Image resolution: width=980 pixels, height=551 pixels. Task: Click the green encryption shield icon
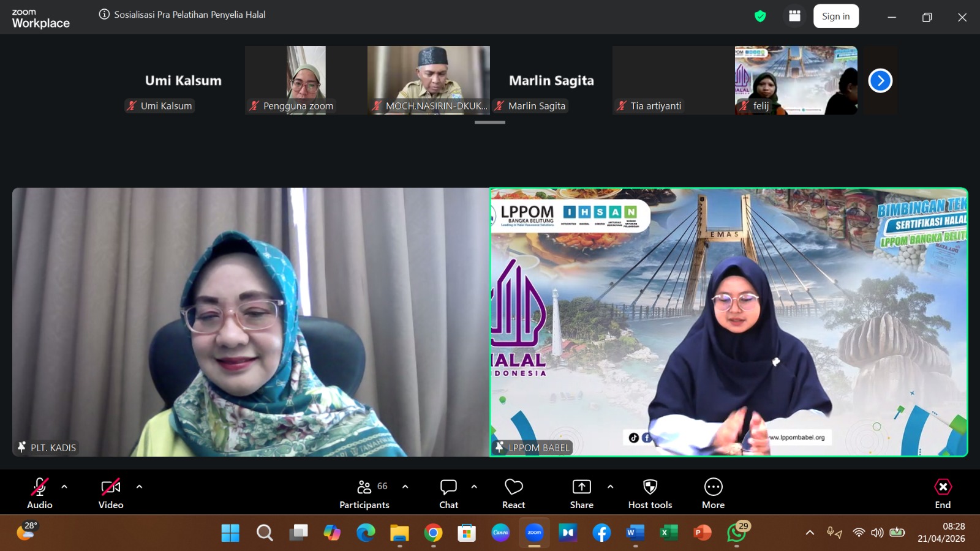point(760,17)
